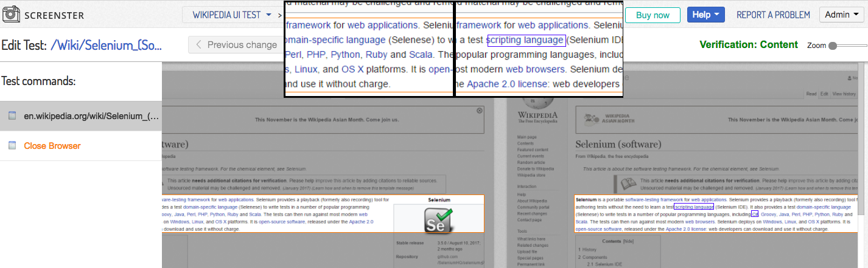Close the Asian Month banner in left screenshot
Image resolution: width=868 pixels, height=268 pixels.
tap(480, 111)
